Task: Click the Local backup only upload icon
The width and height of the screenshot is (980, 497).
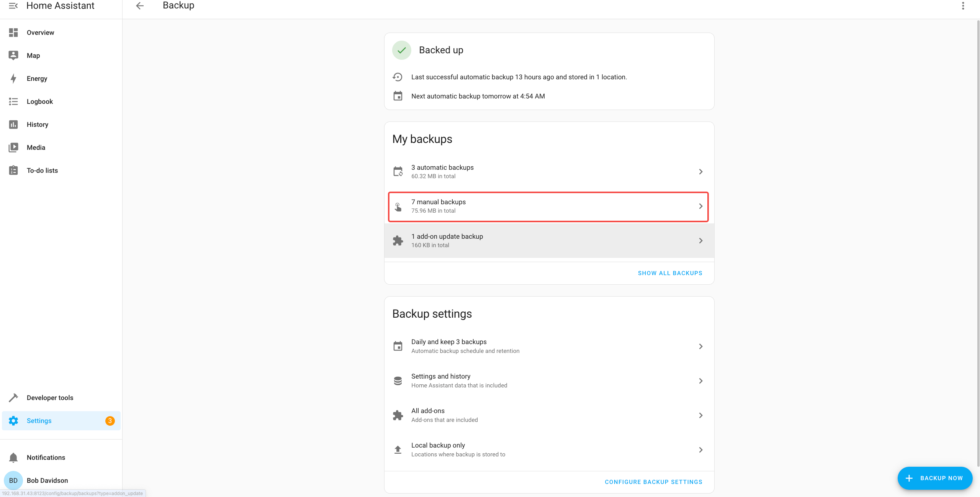Action: tap(398, 450)
